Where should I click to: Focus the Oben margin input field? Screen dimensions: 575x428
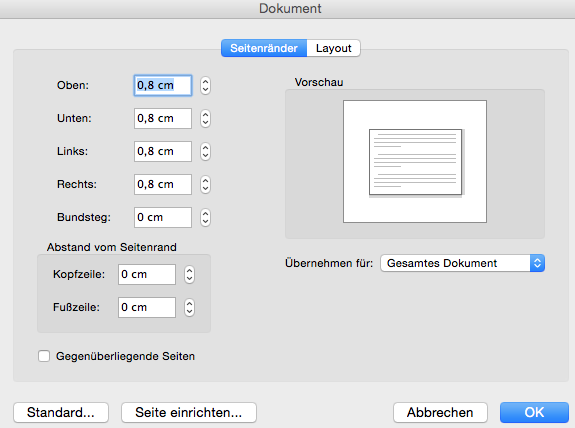tap(163, 85)
